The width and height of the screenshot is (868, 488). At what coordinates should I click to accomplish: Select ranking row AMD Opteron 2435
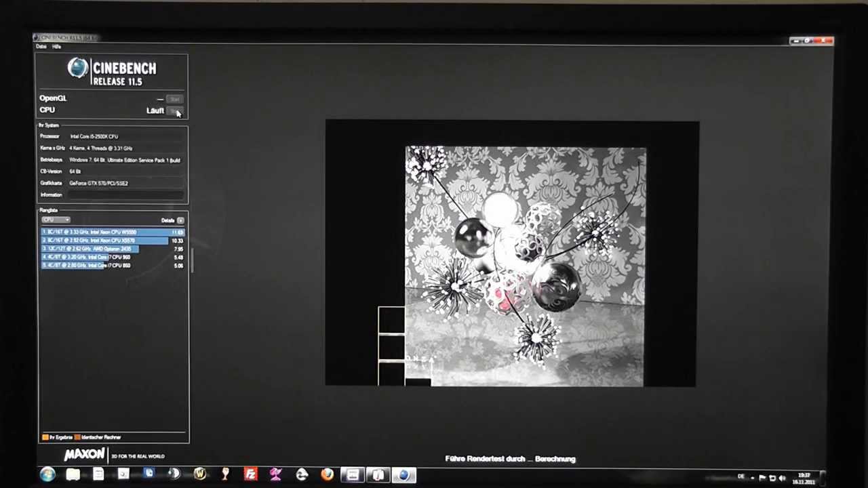pyautogui.click(x=113, y=249)
